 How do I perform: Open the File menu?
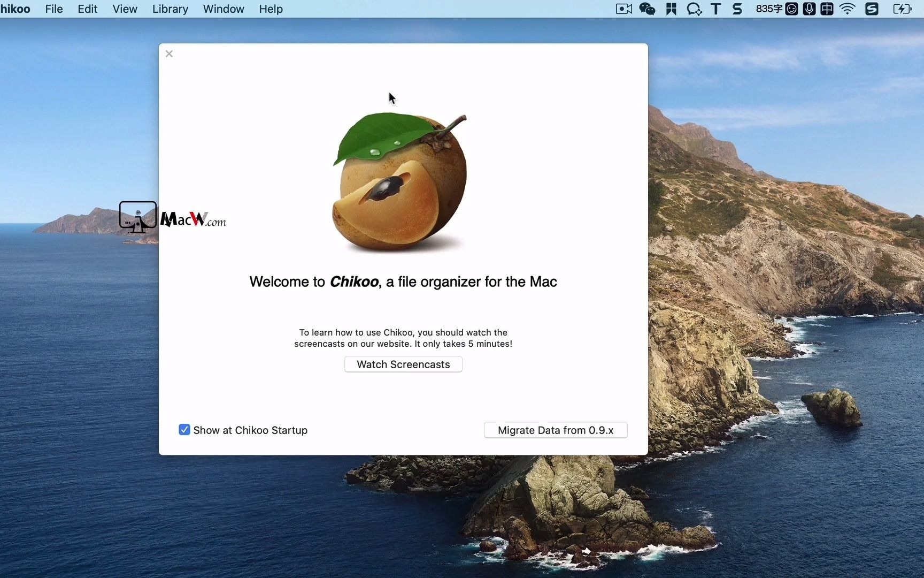click(x=53, y=9)
